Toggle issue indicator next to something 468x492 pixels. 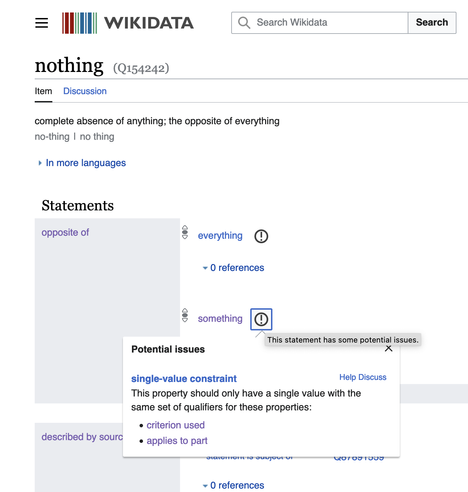coord(261,319)
